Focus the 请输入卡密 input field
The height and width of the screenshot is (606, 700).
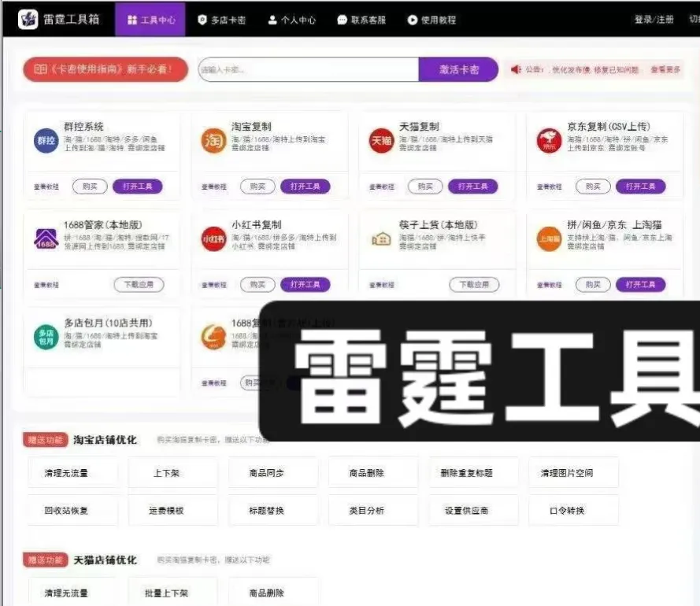[309, 69]
